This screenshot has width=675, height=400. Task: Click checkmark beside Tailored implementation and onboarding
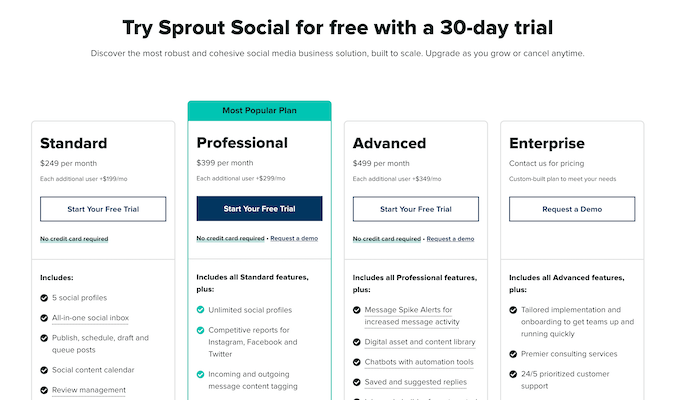513,310
